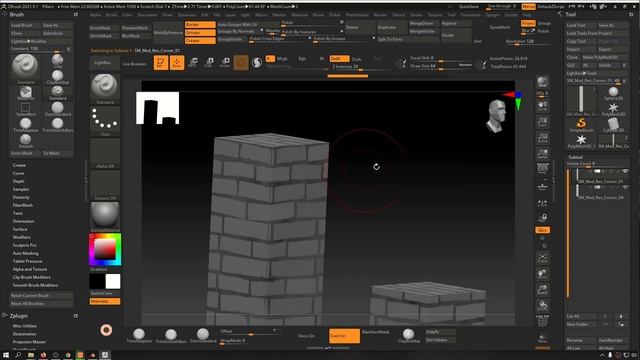Select the Move gizmo tool
Image resolution: width=640 pixels, height=360 pixels.
coord(193,62)
